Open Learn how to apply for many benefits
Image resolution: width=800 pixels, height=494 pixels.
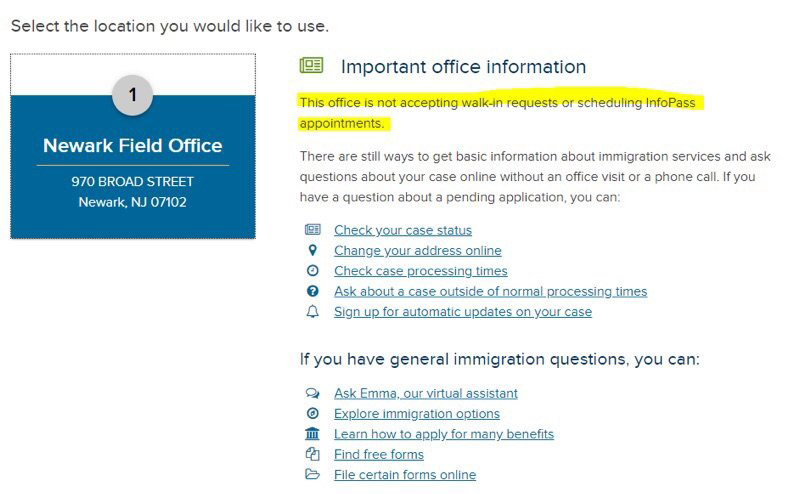click(x=444, y=434)
